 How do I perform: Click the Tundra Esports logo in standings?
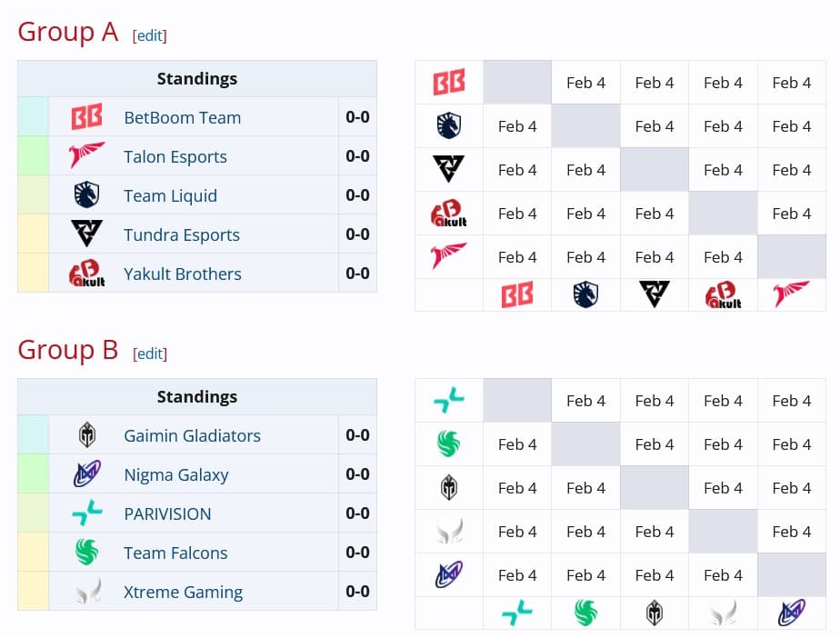[87, 234]
